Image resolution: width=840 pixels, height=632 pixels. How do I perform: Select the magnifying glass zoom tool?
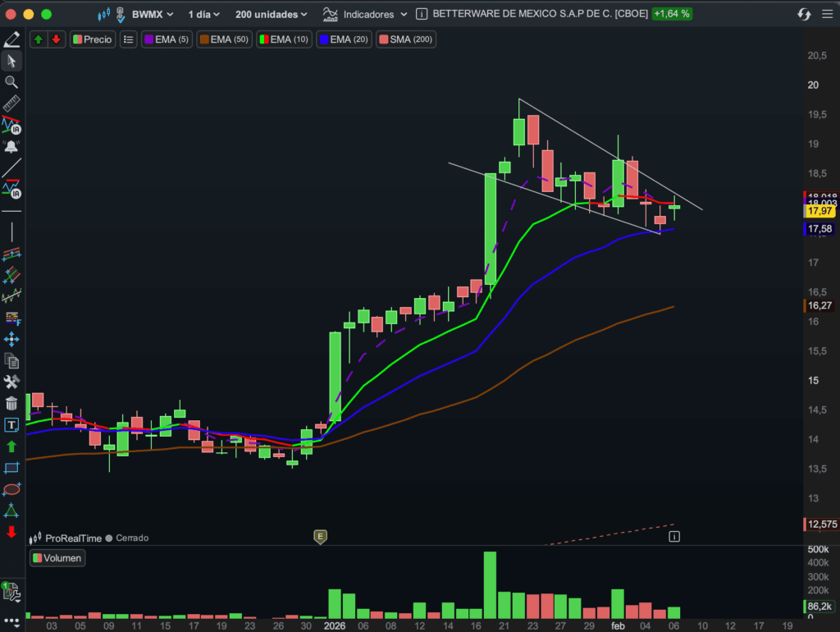tap(11, 82)
